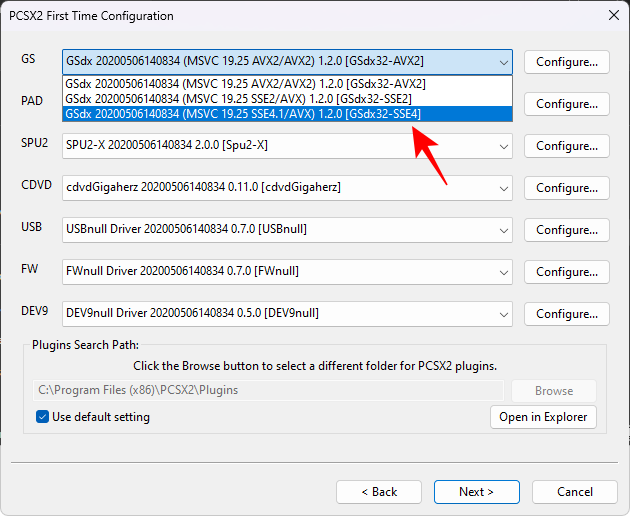This screenshot has width=630, height=516.
Task: Configure the GS plugin
Action: tap(567, 62)
